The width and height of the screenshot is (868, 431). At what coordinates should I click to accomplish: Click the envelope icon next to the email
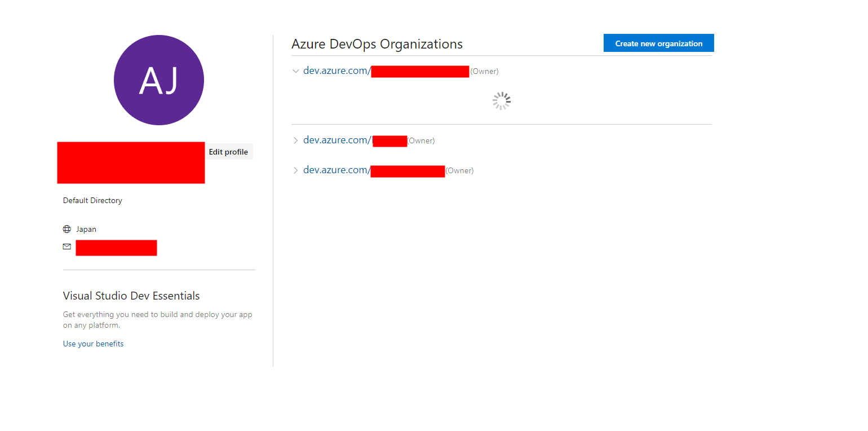click(x=67, y=247)
